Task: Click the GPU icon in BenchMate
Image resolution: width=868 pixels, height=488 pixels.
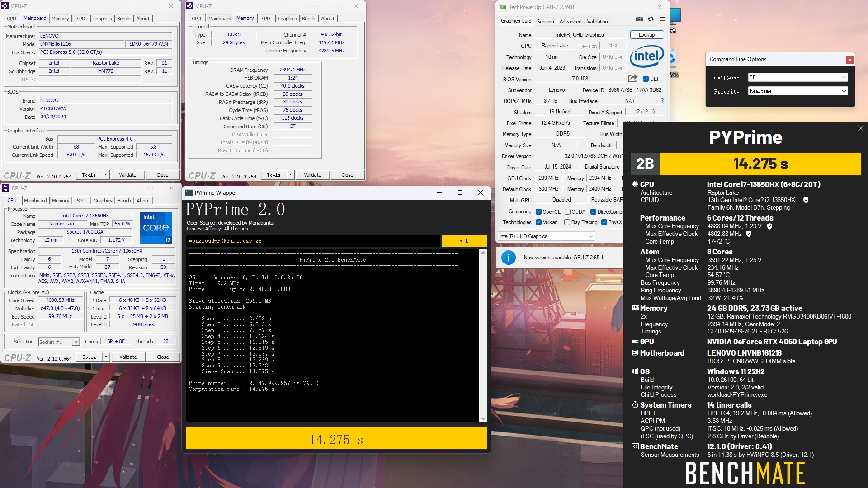Action: (x=635, y=342)
